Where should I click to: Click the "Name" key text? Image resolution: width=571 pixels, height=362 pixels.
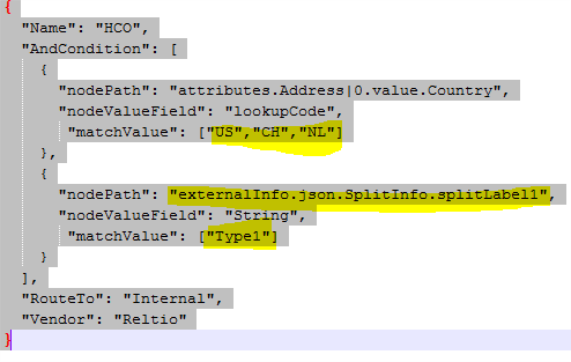click(x=45, y=28)
